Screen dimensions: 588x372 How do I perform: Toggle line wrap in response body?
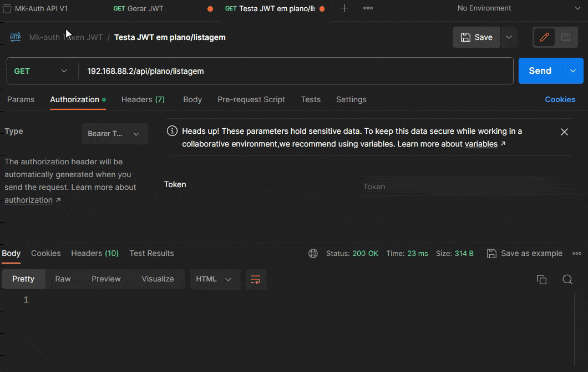click(x=255, y=279)
